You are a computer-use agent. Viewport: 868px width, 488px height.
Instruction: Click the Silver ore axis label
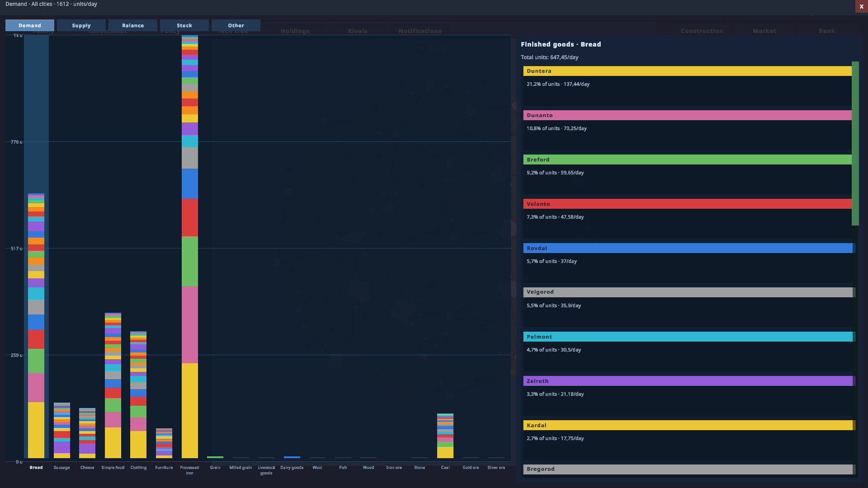click(x=496, y=468)
